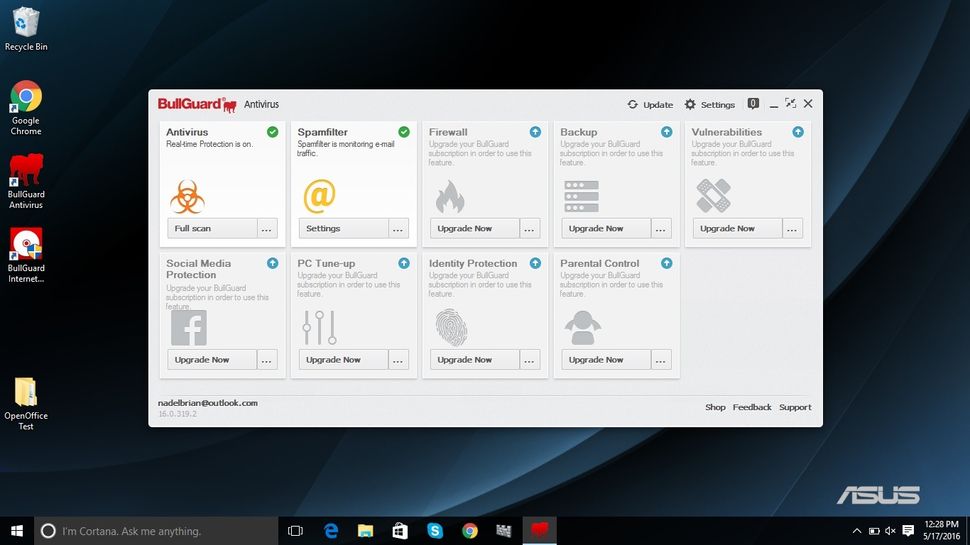Click the version number 16.0.319.2

point(178,414)
